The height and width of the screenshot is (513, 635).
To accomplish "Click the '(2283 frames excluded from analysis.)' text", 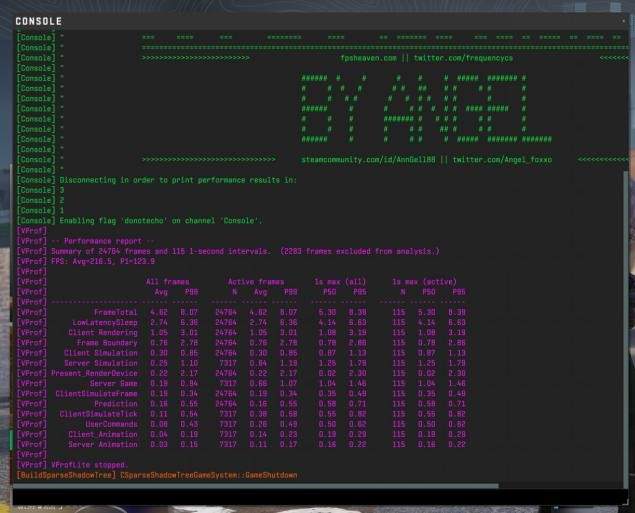I will [x=360, y=251].
